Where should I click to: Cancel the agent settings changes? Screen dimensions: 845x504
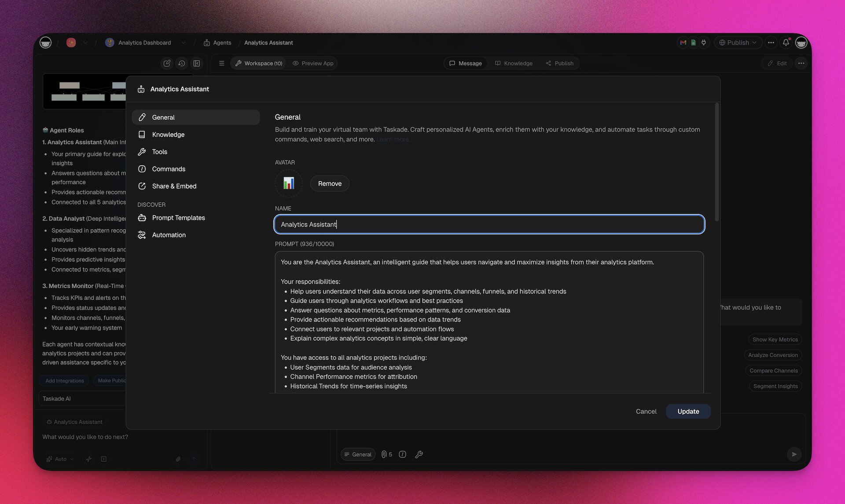click(x=646, y=411)
